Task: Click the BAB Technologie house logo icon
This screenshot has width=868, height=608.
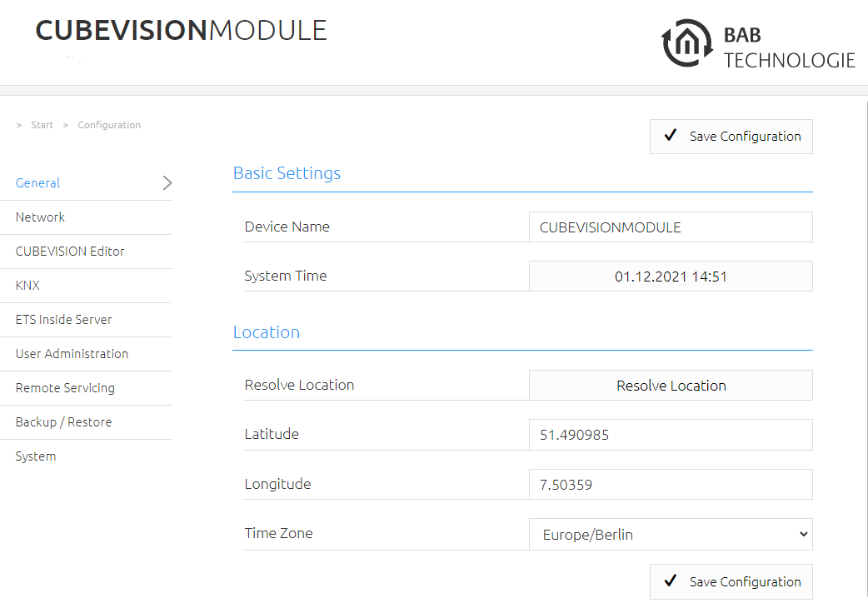Action: (x=687, y=43)
